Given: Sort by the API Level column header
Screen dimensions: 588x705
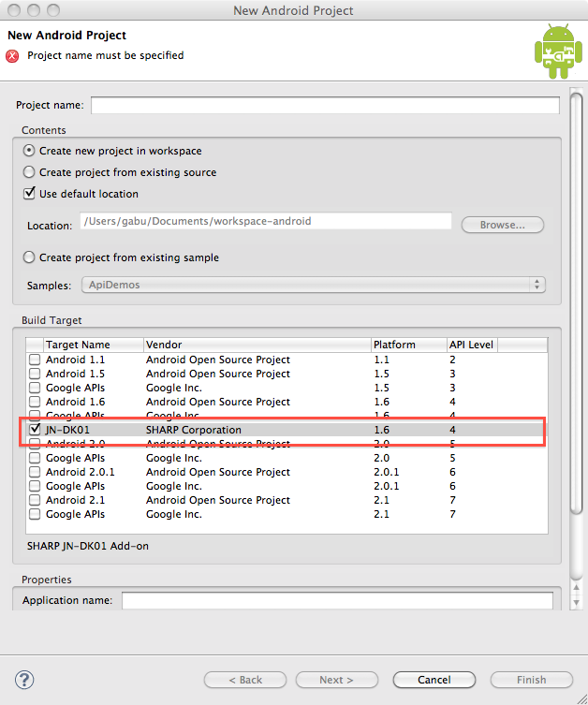Looking at the screenshot, I should pos(472,345).
